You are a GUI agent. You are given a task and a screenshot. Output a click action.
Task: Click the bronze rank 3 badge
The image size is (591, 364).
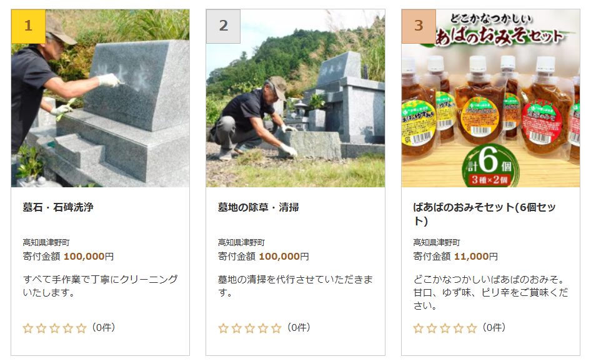[419, 26]
